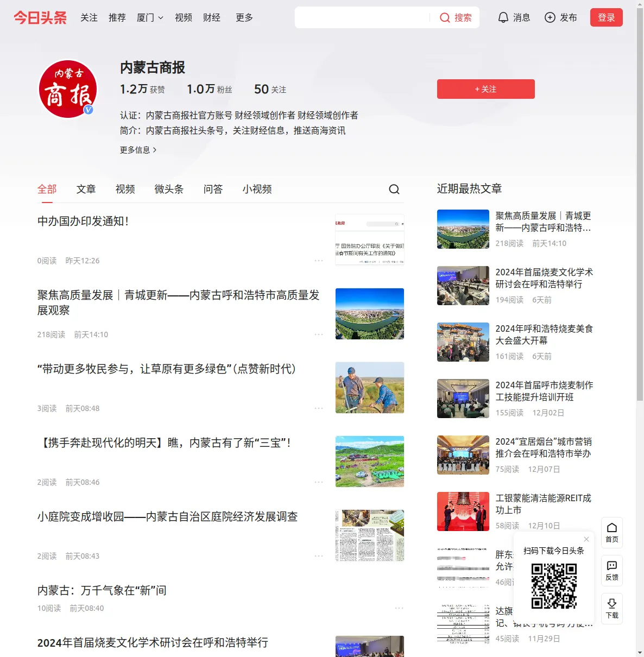Viewport: 644px width, 657px height.
Task: Click the 发布 plus icon
Action: 550,17
